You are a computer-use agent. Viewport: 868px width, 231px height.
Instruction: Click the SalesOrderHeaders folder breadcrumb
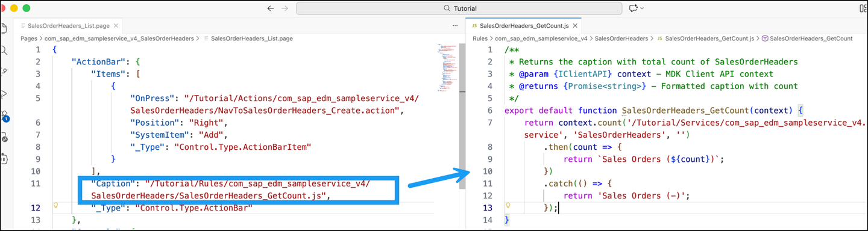tap(621, 38)
